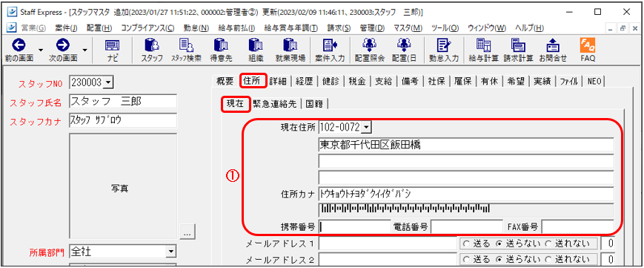Go to 前の画面 previous screen
Viewport: 644px width, 268px height.
pos(19,50)
